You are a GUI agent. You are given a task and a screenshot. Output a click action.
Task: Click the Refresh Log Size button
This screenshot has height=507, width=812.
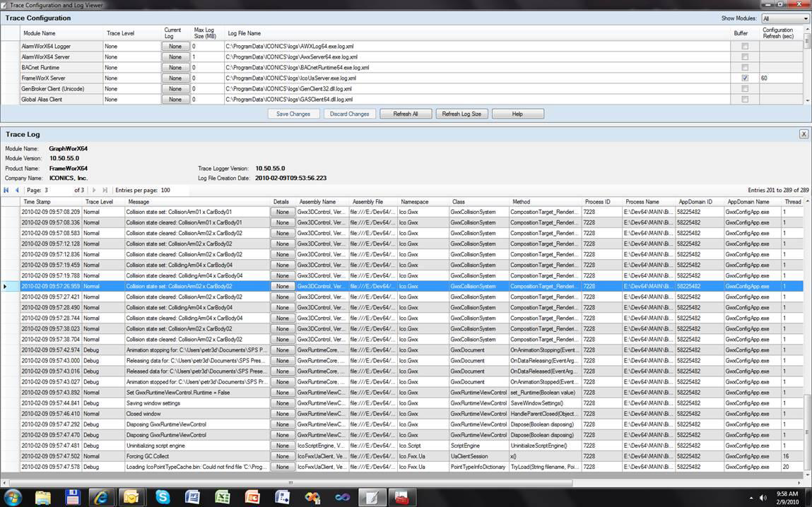click(x=461, y=114)
